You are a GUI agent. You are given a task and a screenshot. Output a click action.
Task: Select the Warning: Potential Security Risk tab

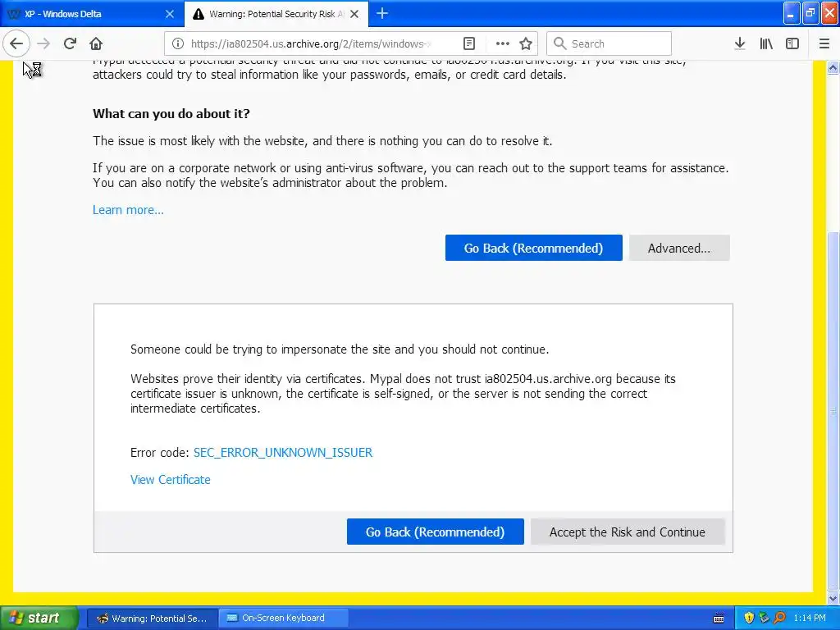tap(276, 14)
